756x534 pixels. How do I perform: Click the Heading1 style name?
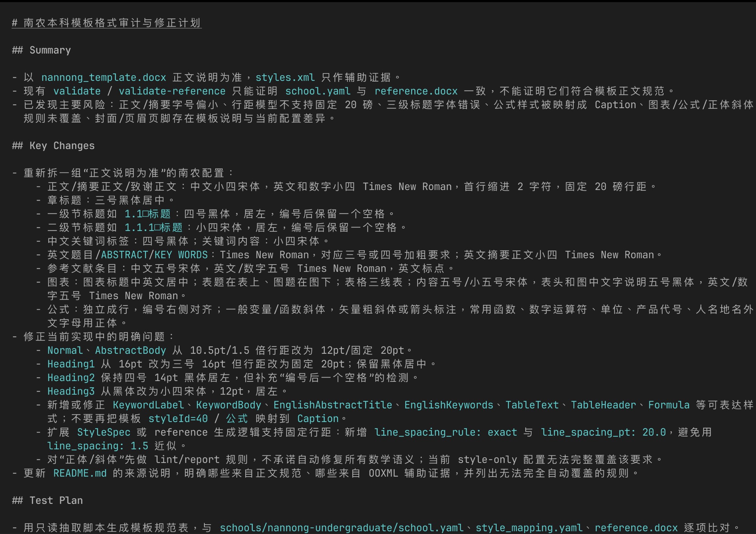(71, 364)
